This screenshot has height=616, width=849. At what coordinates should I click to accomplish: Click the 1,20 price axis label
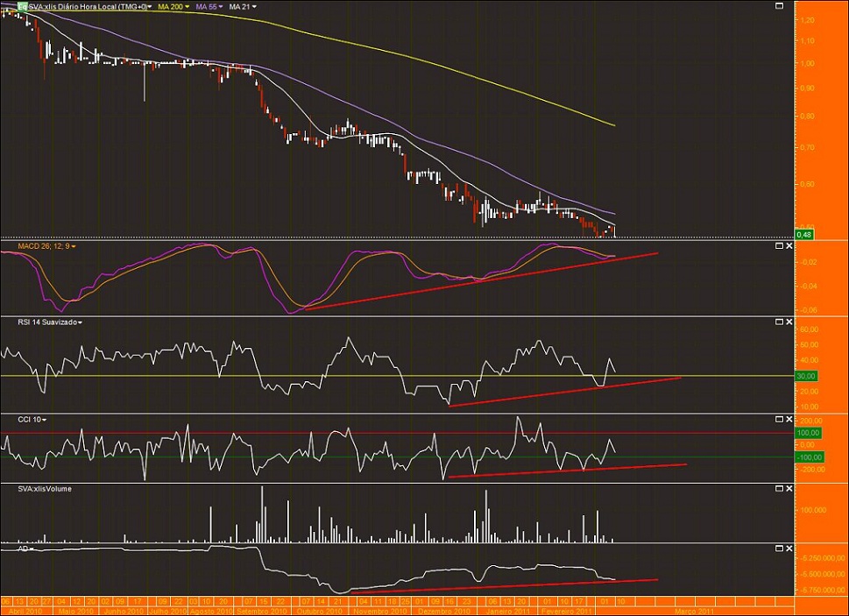click(x=807, y=20)
